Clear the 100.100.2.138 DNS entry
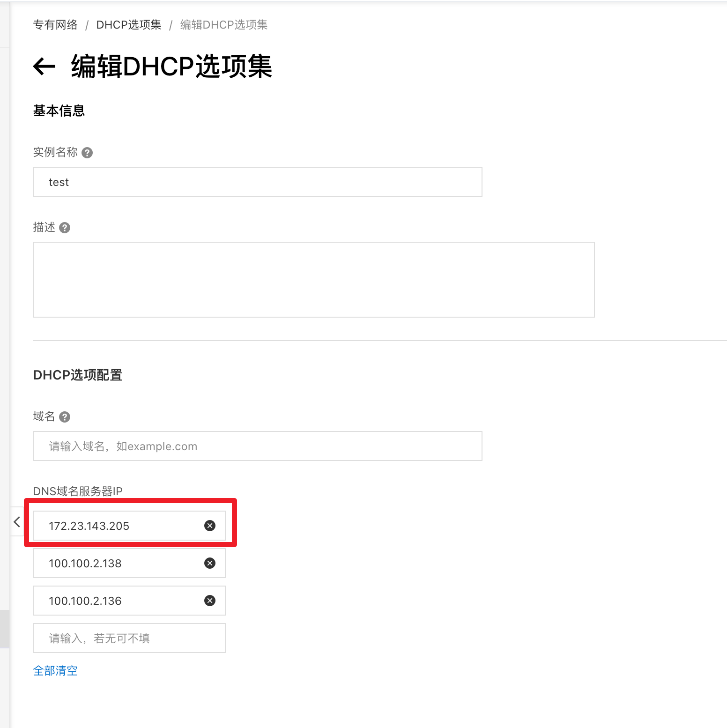 pos(210,563)
